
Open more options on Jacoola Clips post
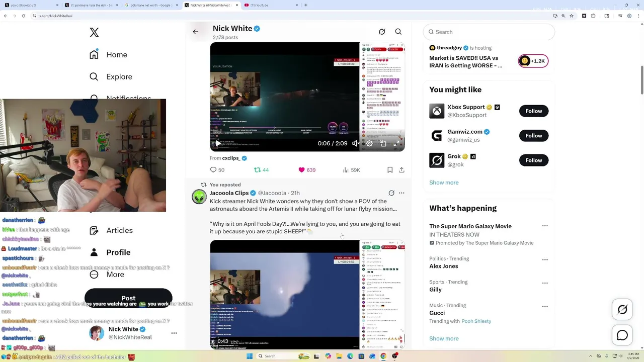(401, 193)
